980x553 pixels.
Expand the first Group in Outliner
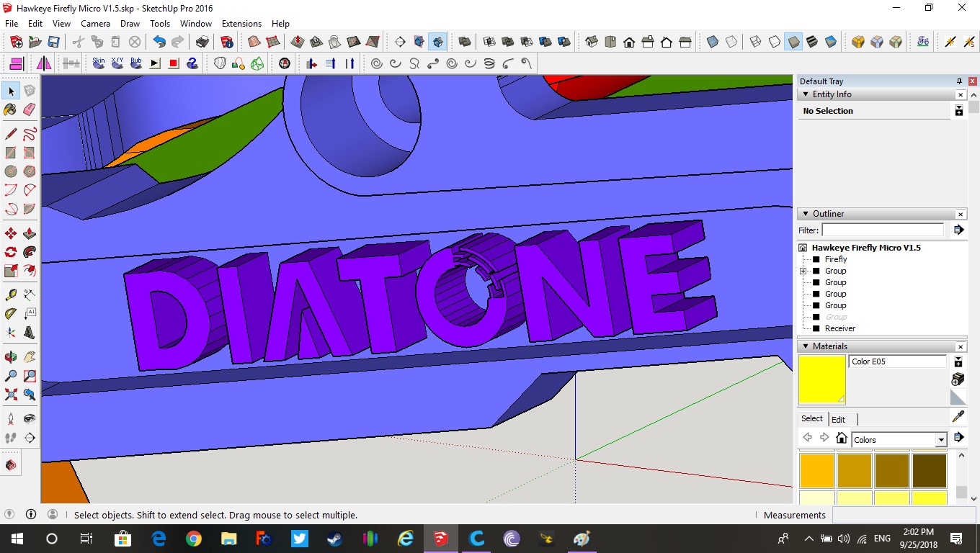tap(803, 271)
